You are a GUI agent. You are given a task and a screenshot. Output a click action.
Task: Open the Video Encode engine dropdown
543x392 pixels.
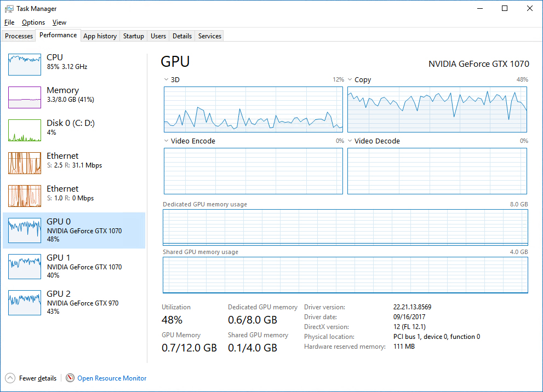click(166, 141)
